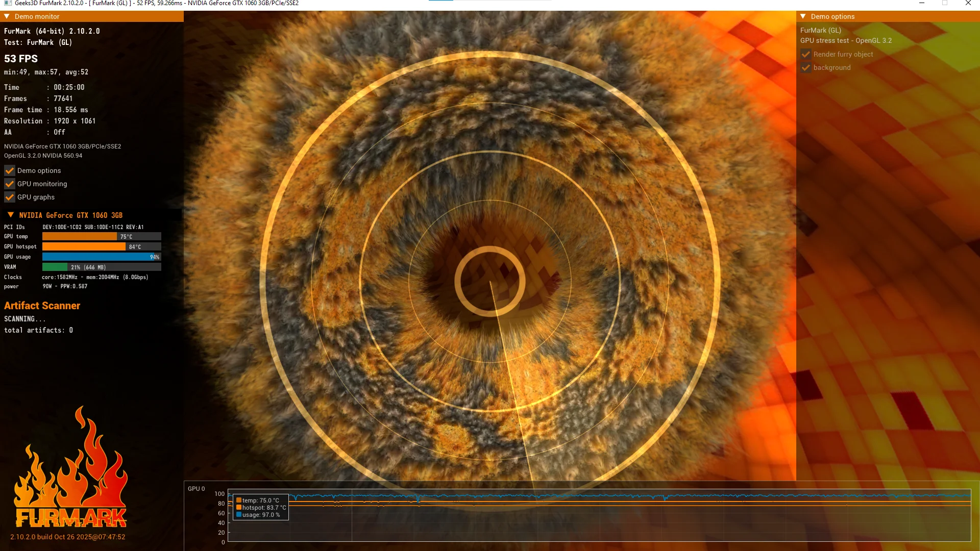Click the Artifact Scanner heading
Screen dimensions: 980x551
click(x=42, y=306)
